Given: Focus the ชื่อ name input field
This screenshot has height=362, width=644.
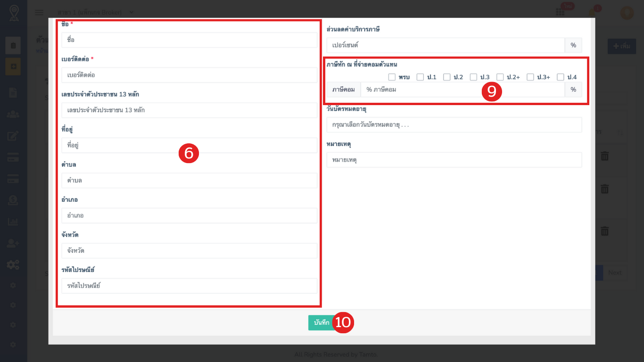Looking at the screenshot, I should click(x=190, y=40).
